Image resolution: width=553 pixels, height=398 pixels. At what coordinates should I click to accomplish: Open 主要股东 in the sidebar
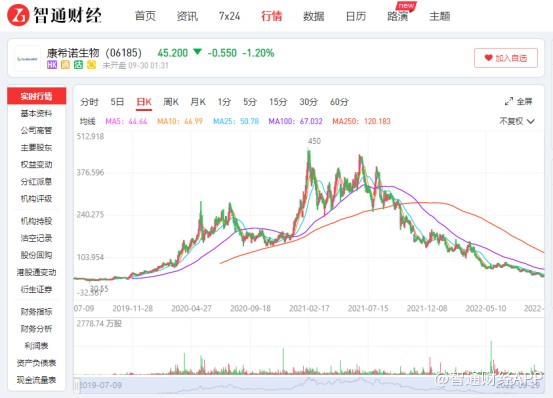(36, 147)
